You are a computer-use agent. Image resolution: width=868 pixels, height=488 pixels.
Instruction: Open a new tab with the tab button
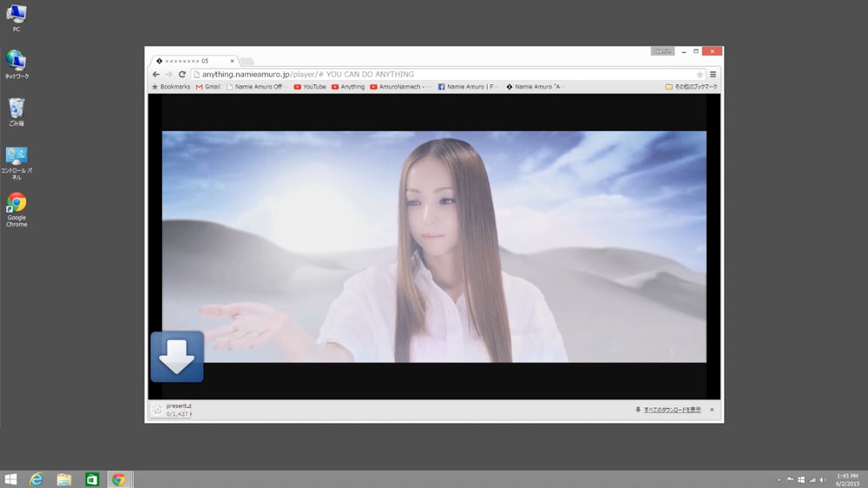[247, 62]
